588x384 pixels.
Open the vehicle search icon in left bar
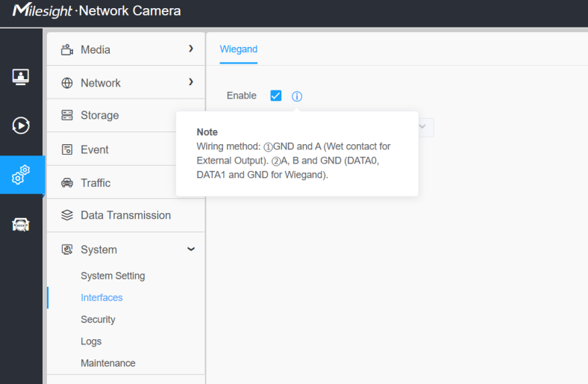[x=21, y=224]
